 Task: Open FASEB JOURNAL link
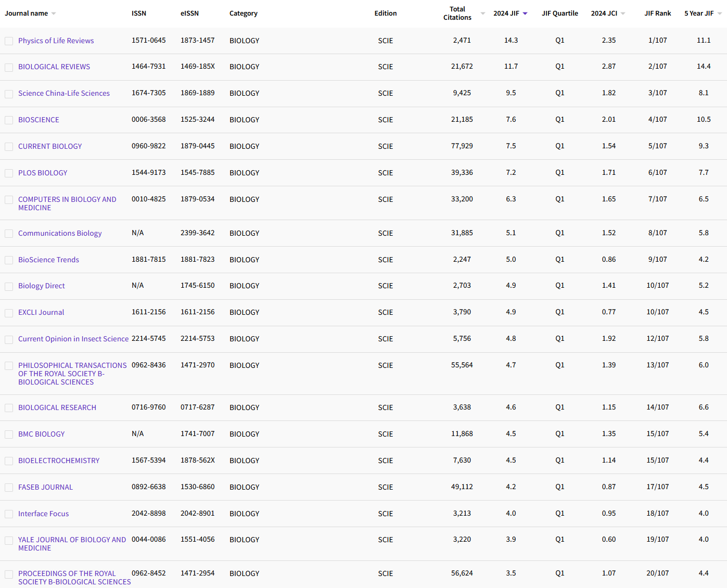46,487
